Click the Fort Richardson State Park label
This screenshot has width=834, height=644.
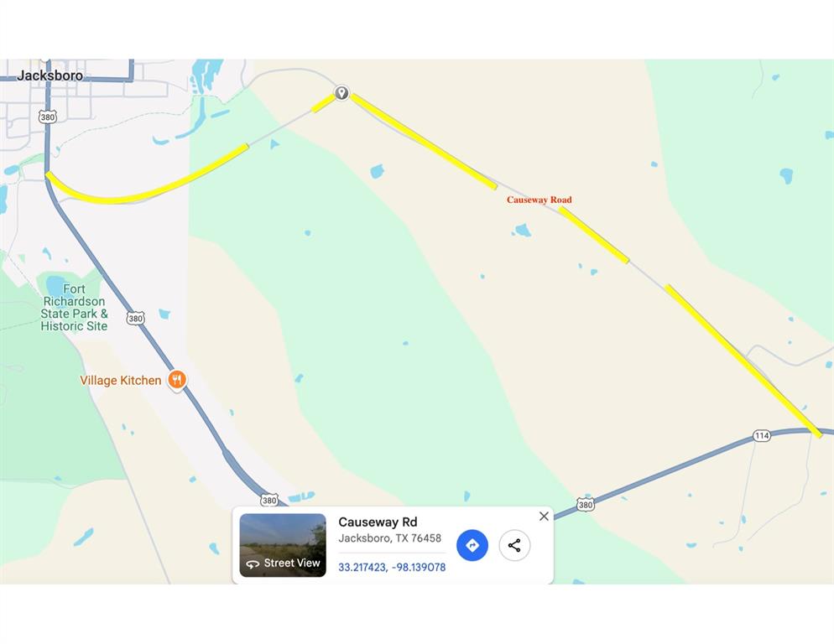[74, 308]
